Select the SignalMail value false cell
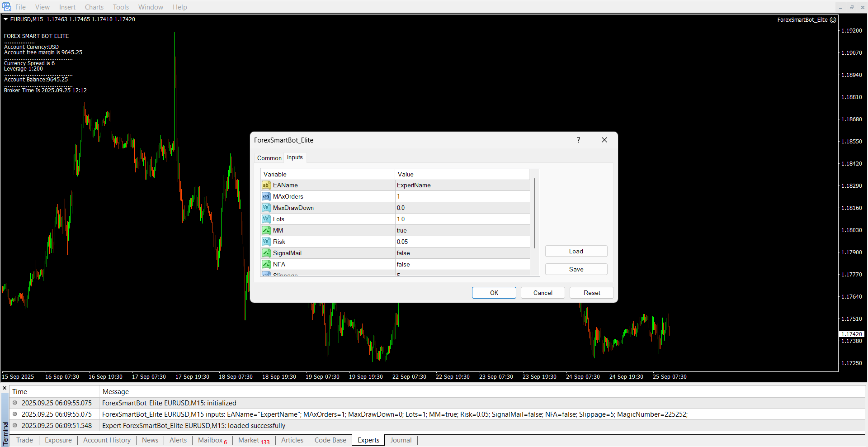 point(462,253)
